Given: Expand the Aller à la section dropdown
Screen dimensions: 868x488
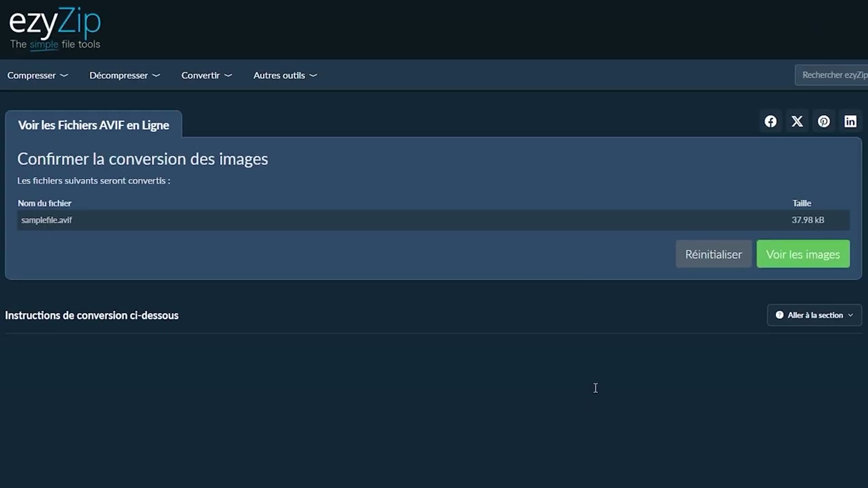Looking at the screenshot, I should (x=814, y=315).
